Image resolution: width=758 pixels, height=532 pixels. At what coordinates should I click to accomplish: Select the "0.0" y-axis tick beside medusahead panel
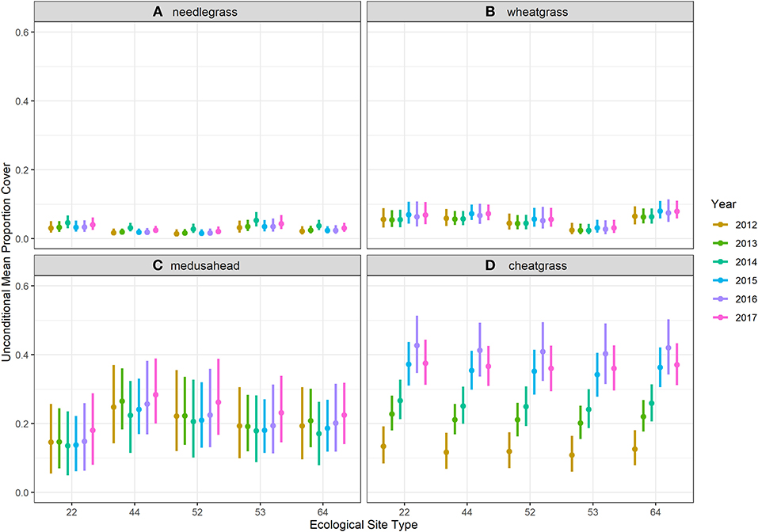[23, 492]
